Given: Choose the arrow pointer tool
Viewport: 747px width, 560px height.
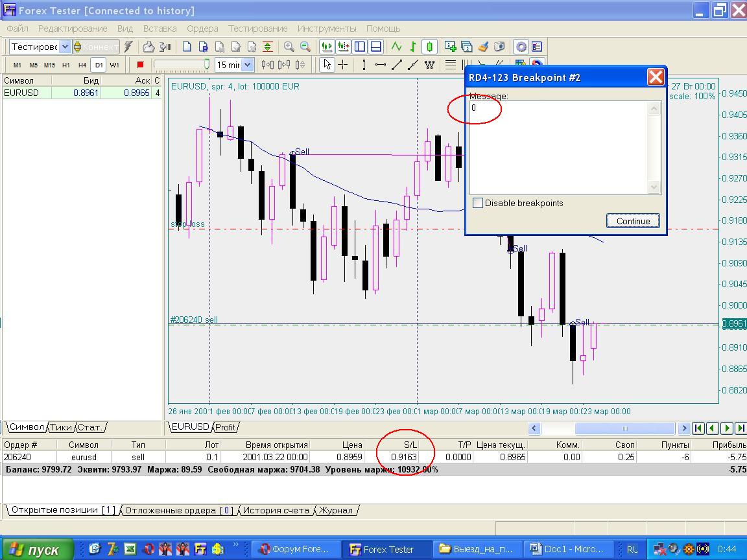Looking at the screenshot, I should 327,65.
